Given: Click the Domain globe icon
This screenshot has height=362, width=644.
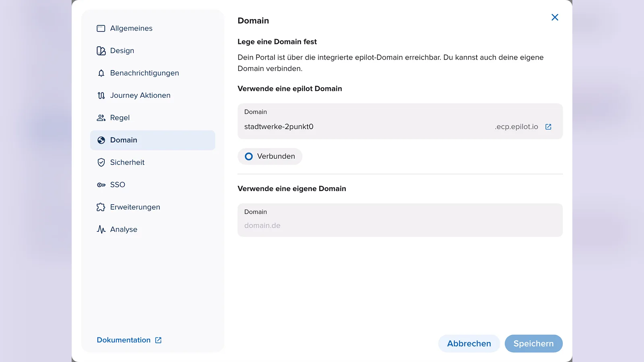Looking at the screenshot, I should [101, 140].
